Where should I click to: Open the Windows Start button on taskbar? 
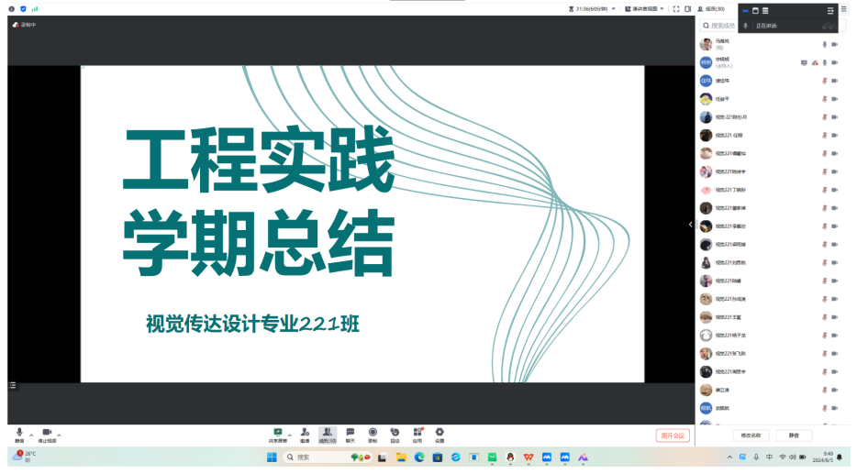point(272,457)
